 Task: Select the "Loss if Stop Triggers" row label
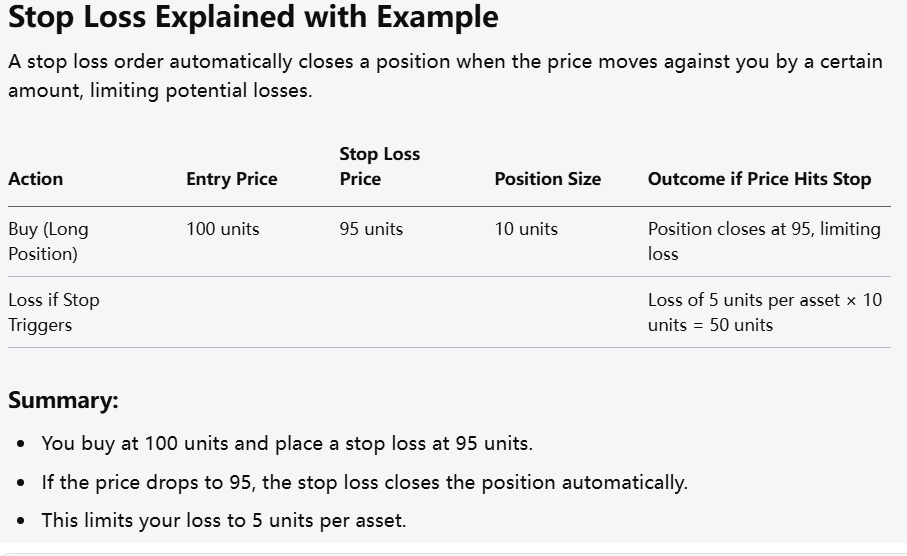(54, 312)
